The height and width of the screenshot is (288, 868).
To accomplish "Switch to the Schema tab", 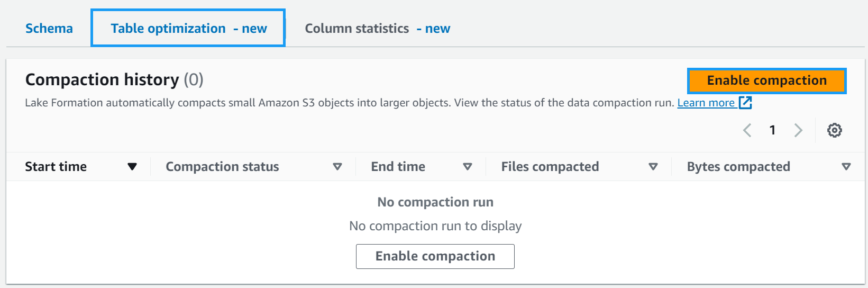I will [49, 29].
